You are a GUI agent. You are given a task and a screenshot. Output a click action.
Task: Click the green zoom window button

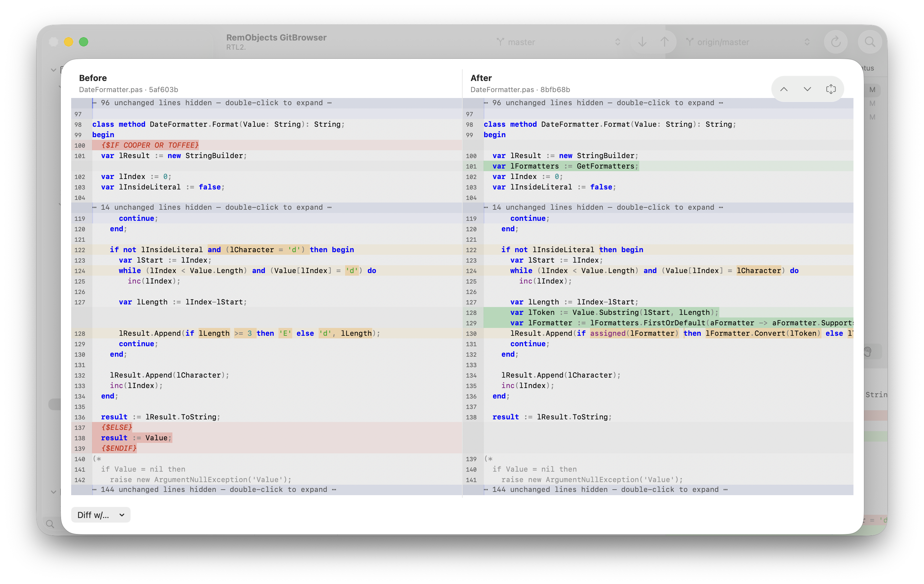[x=84, y=42]
